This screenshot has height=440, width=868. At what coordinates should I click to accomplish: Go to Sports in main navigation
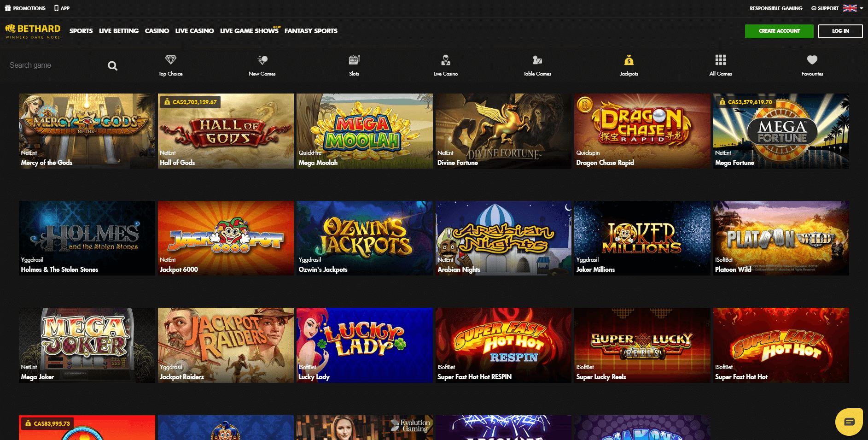[x=81, y=31]
